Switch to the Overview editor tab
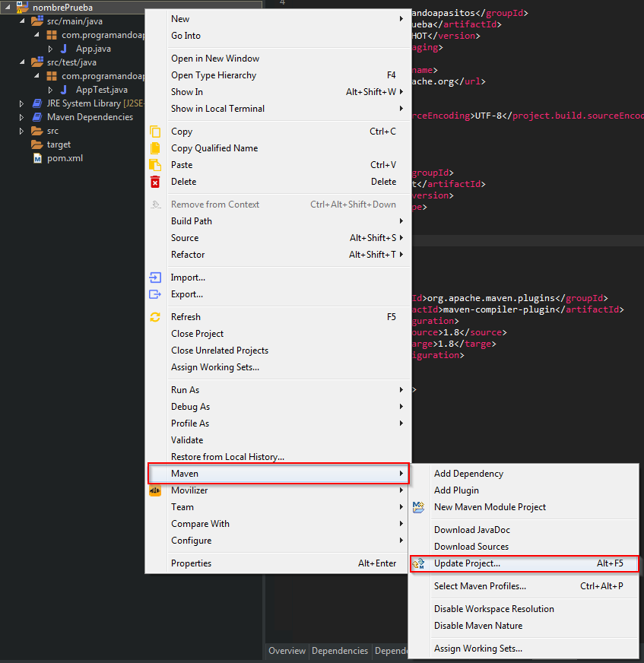Viewport: 644px width, 663px height. tap(287, 651)
